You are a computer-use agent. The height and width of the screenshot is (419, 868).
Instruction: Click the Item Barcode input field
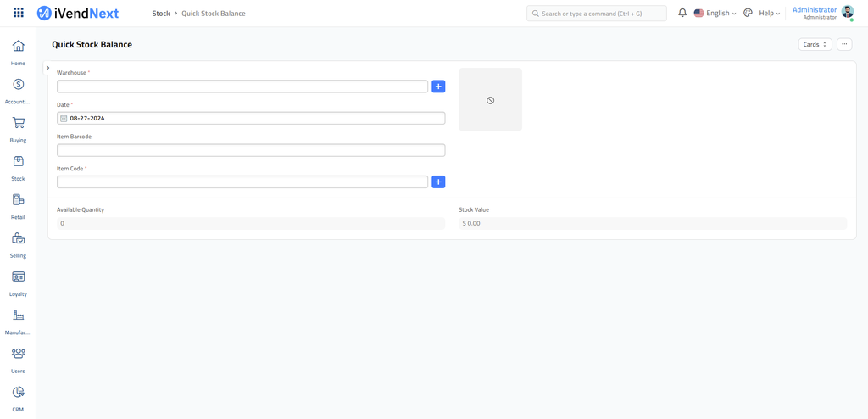pos(251,150)
